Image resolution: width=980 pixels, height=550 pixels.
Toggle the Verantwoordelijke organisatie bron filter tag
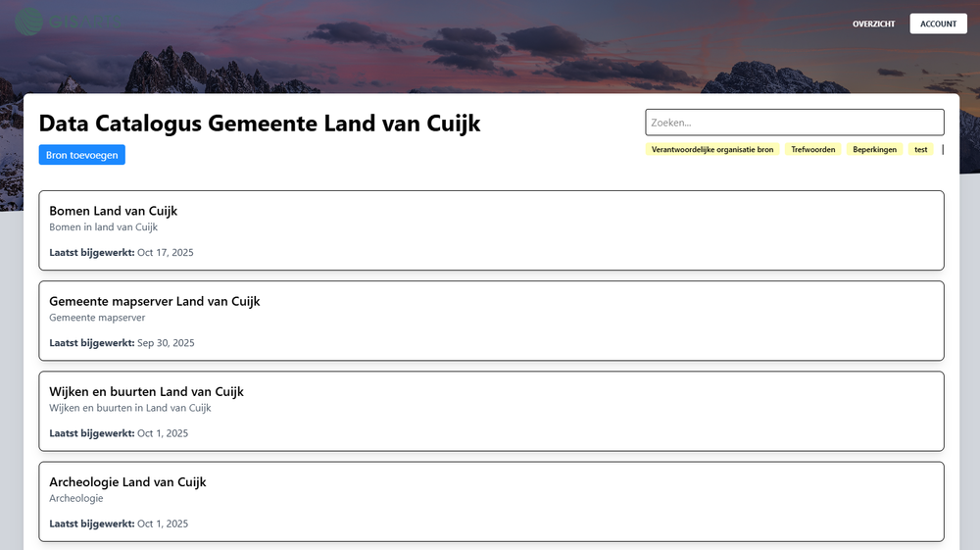712,150
